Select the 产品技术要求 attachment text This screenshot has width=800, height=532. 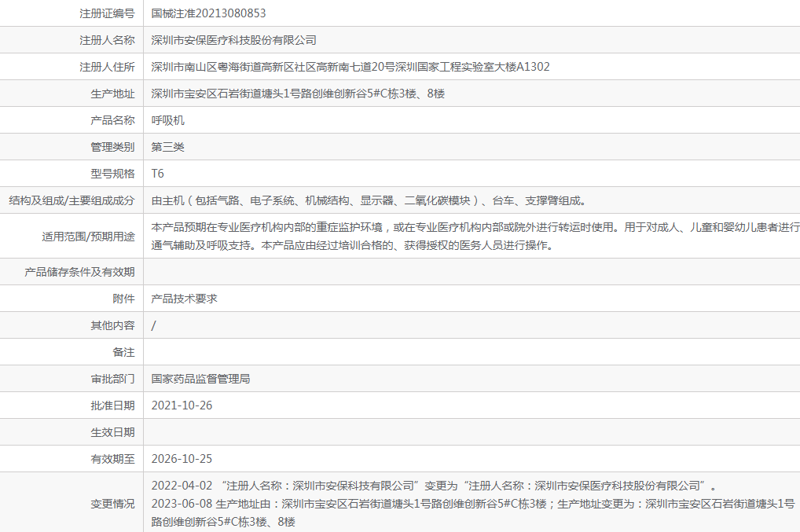click(x=184, y=299)
